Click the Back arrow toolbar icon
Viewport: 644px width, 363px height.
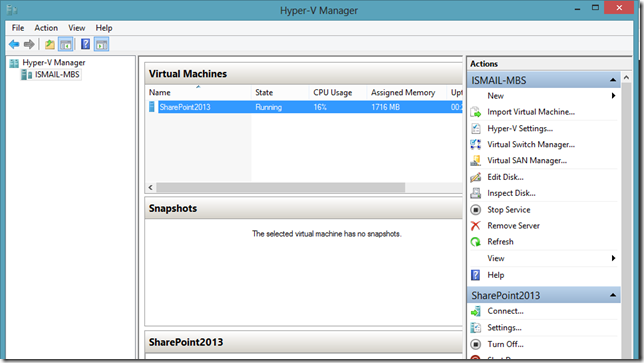click(x=14, y=44)
